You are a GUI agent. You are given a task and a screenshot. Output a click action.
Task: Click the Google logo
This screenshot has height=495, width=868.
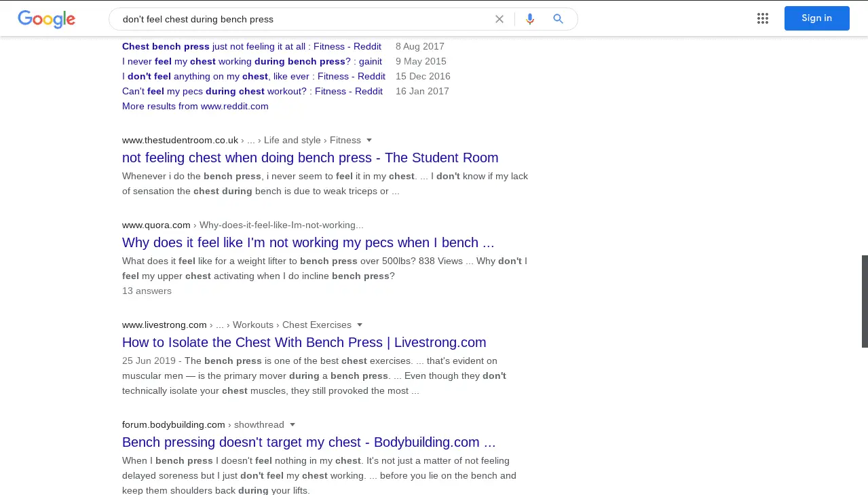pos(46,19)
